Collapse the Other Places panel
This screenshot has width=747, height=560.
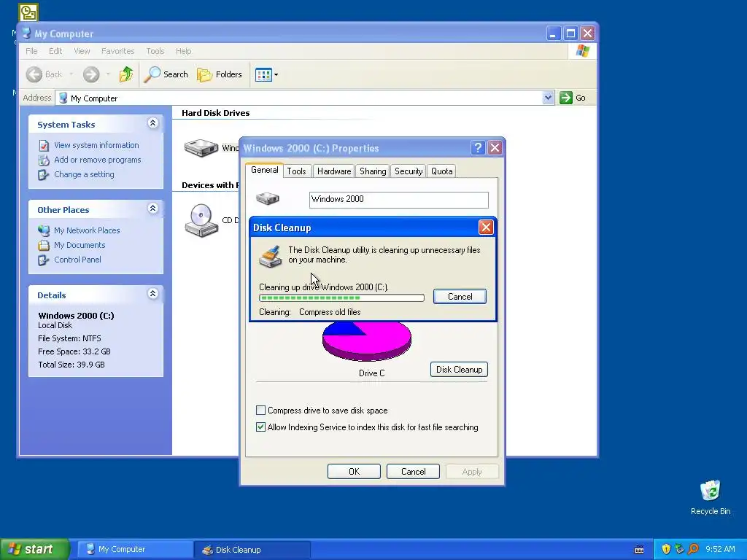(153, 209)
